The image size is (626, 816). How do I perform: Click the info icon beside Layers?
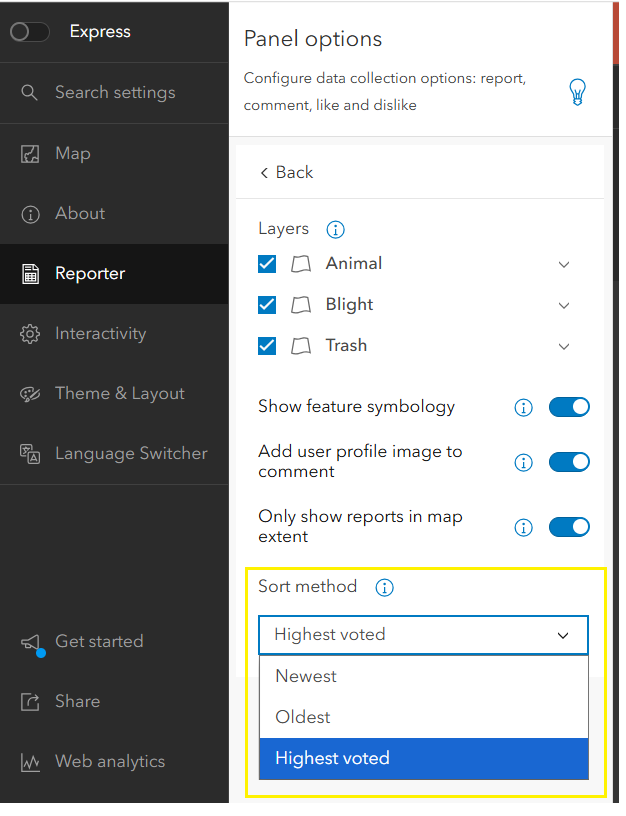[336, 230]
